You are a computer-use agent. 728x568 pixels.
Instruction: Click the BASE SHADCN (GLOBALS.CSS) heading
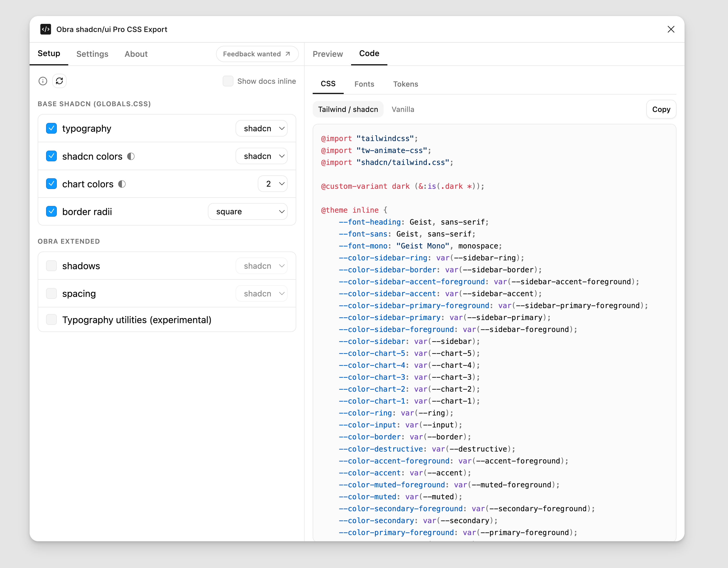click(94, 104)
